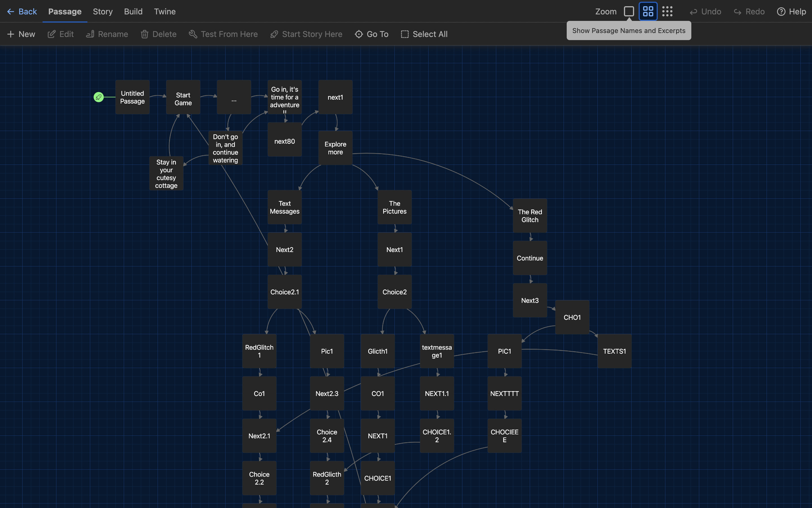The image size is (812, 508).
Task: Select the Next3 passage
Action: click(530, 300)
